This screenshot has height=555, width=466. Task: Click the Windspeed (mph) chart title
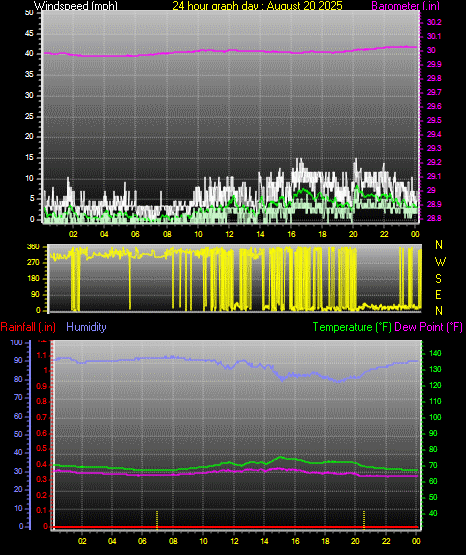point(76,6)
